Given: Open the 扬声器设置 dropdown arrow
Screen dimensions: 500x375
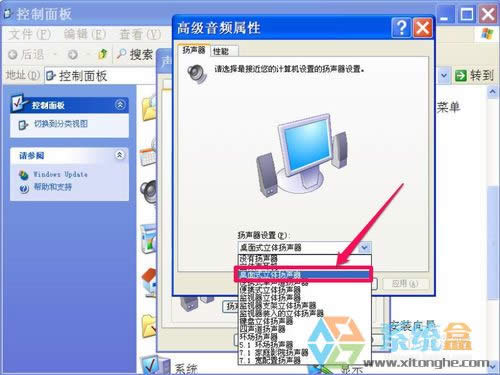Looking at the screenshot, I should (364, 247).
